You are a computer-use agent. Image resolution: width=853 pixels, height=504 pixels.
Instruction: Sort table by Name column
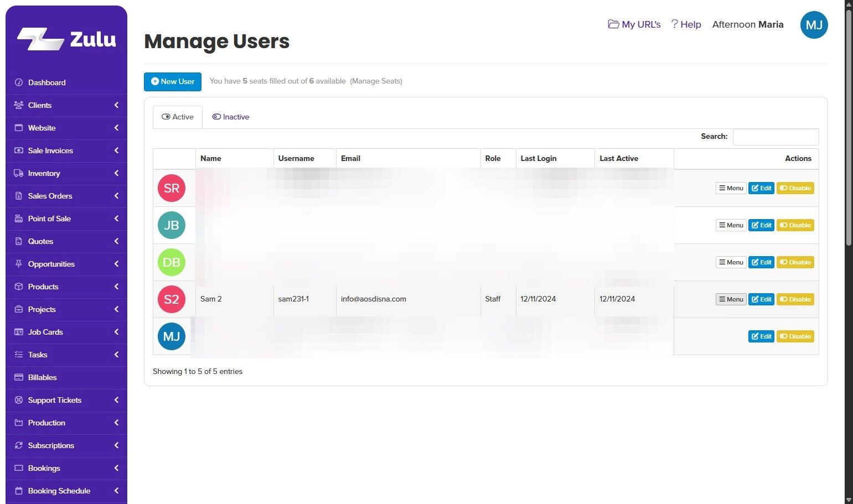[235, 158]
